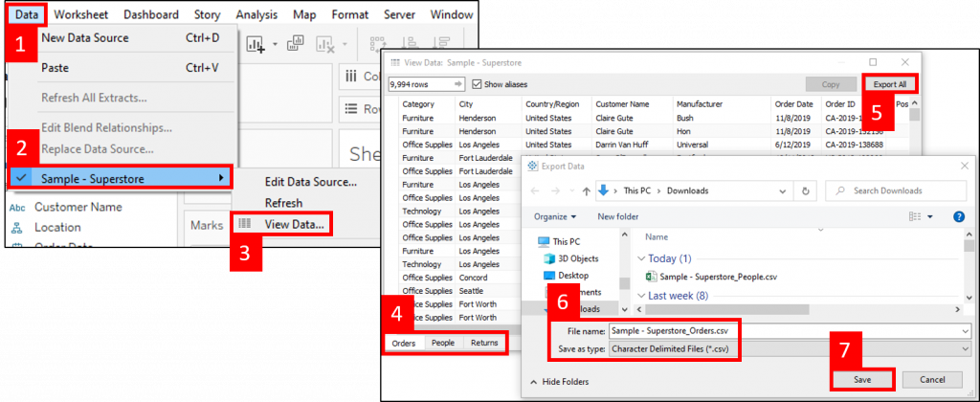Image resolution: width=980 pixels, height=402 pixels.
Task: Click the Export All button
Action: tap(890, 84)
